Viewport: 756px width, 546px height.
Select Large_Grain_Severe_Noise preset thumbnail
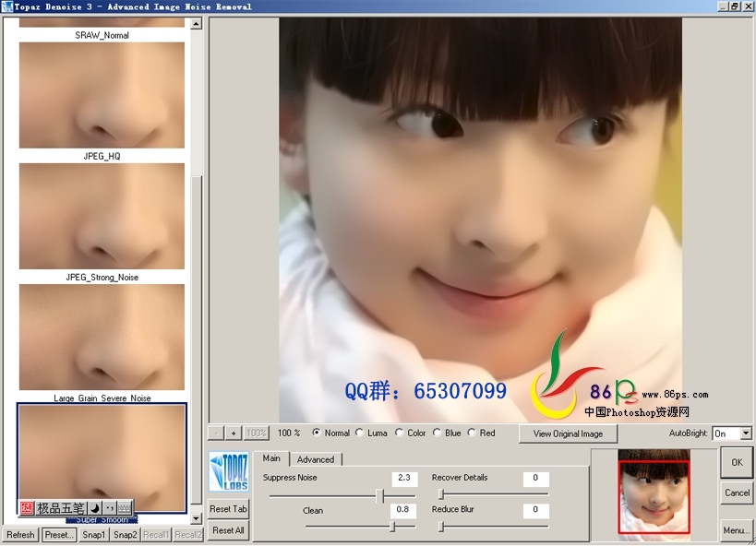102,337
